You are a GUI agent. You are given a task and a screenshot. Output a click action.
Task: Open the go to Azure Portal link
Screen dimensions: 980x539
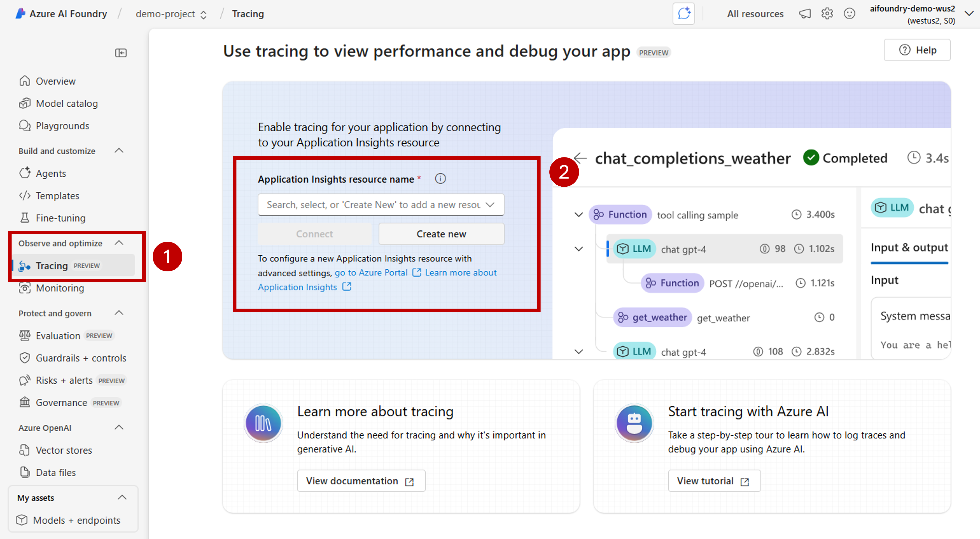tap(371, 272)
